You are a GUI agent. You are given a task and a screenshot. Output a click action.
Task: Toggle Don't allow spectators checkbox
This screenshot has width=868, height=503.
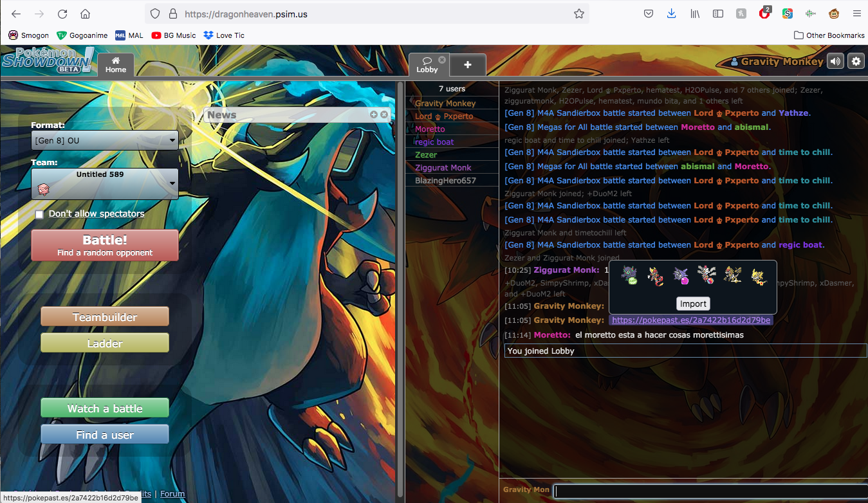click(39, 214)
